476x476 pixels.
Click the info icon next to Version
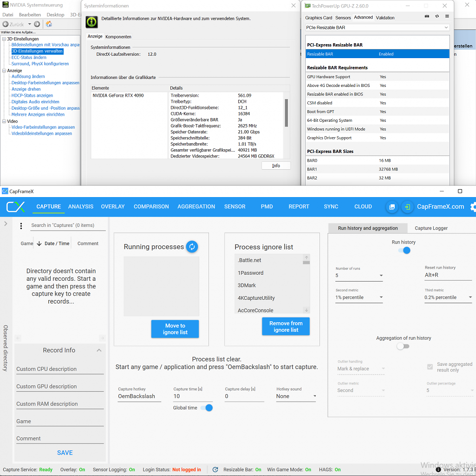(x=438, y=469)
